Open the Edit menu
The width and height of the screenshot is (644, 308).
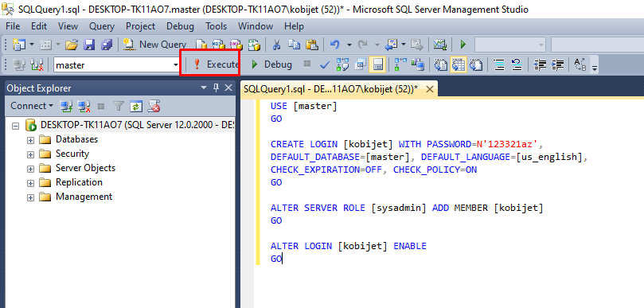click(39, 26)
